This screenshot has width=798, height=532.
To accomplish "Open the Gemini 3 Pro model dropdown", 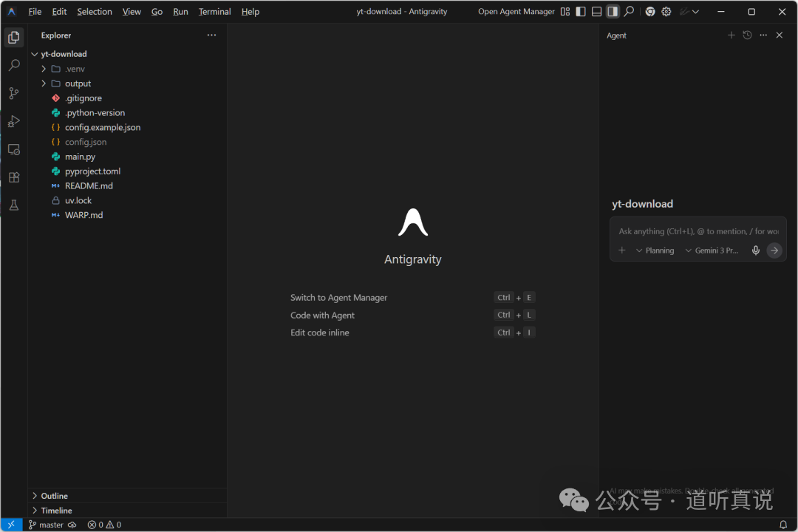I will (x=712, y=250).
